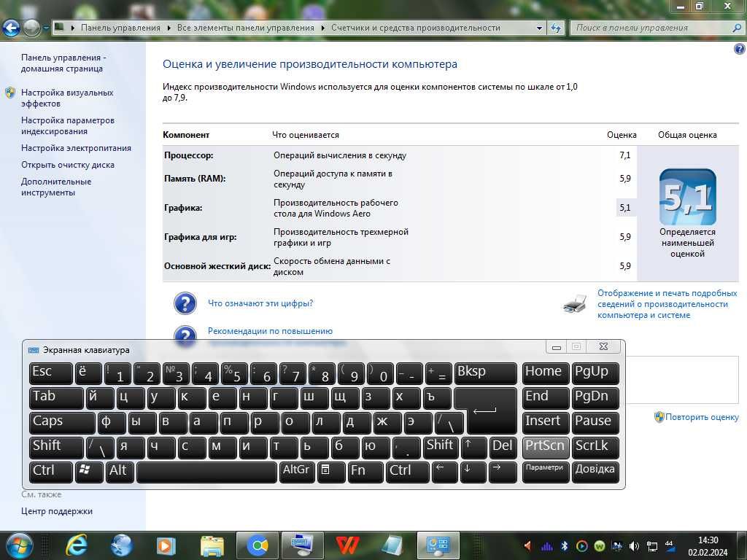Click left arrow key on on-screen keyboard

(444, 472)
